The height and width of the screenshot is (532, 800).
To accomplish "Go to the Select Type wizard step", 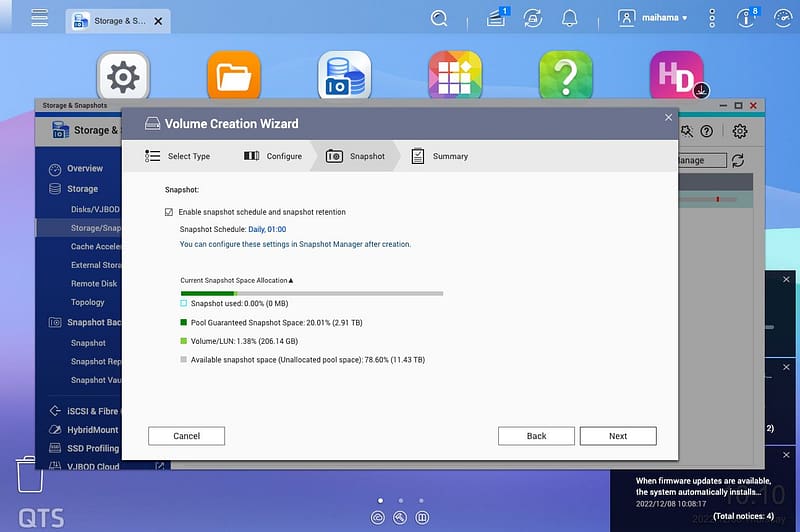I will (178, 156).
